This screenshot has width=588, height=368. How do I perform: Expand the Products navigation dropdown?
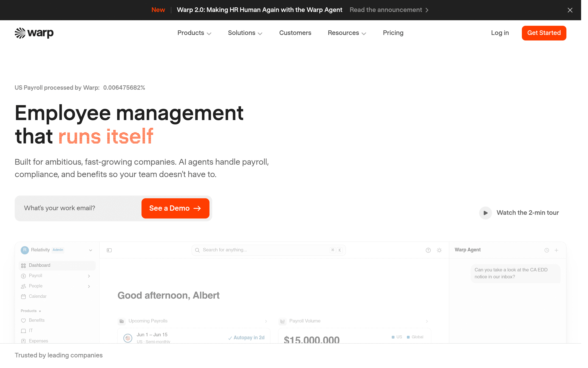(194, 33)
